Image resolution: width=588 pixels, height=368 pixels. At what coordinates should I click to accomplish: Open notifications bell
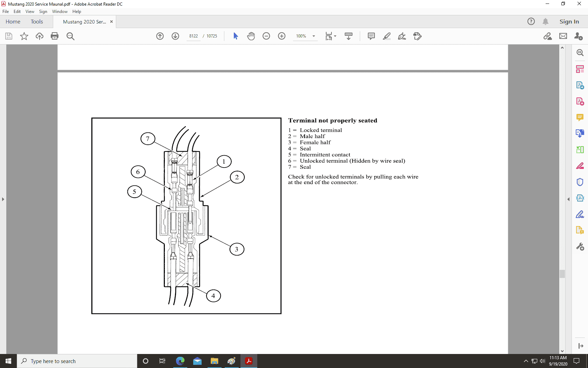[545, 21]
